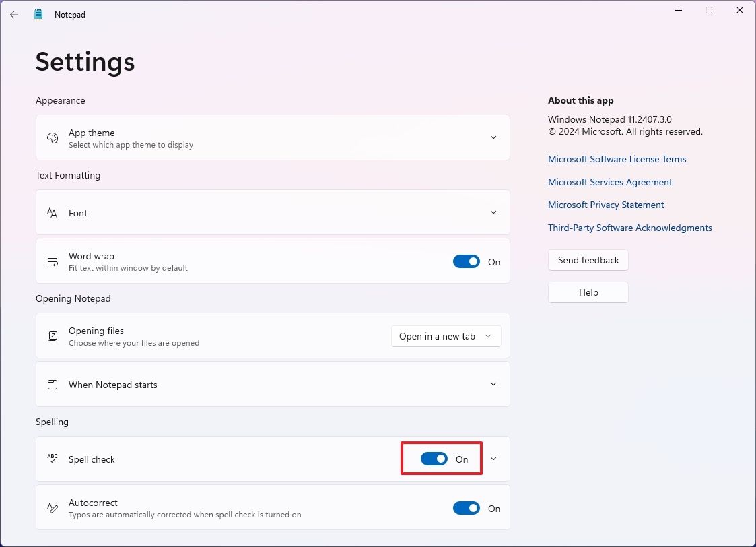The width and height of the screenshot is (756, 547).
Task: Click the Autocorrect pen icon
Action: [52, 508]
